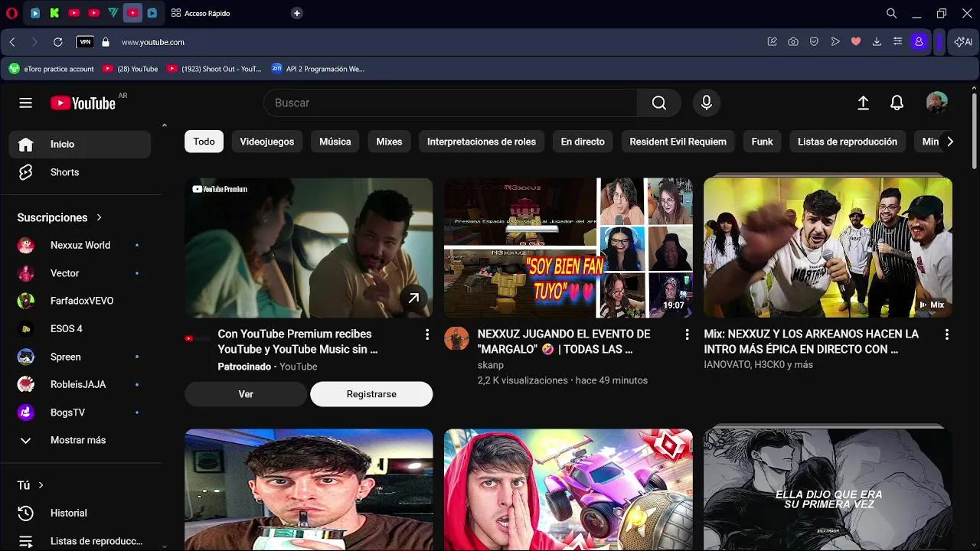
Task: Open options for the NEXXUZ MARGALO video
Action: click(x=687, y=334)
